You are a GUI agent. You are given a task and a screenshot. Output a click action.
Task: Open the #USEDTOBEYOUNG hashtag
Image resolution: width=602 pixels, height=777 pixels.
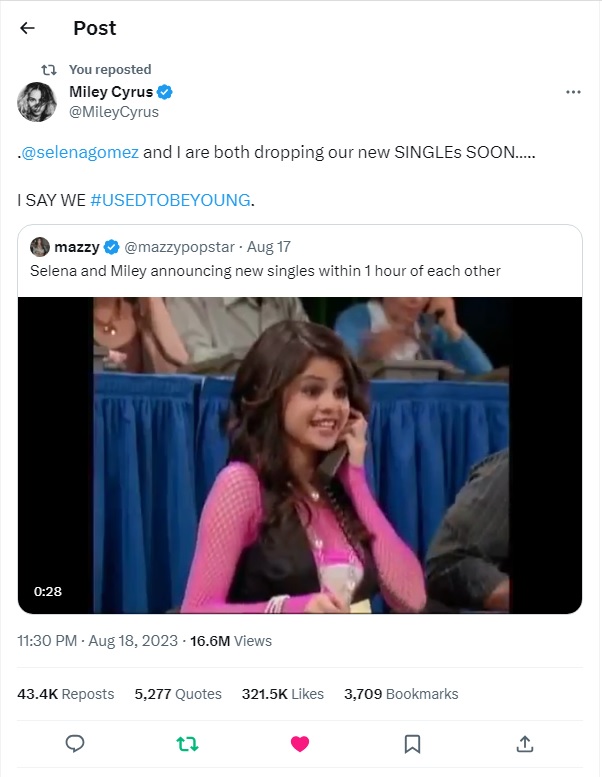(x=170, y=200)
